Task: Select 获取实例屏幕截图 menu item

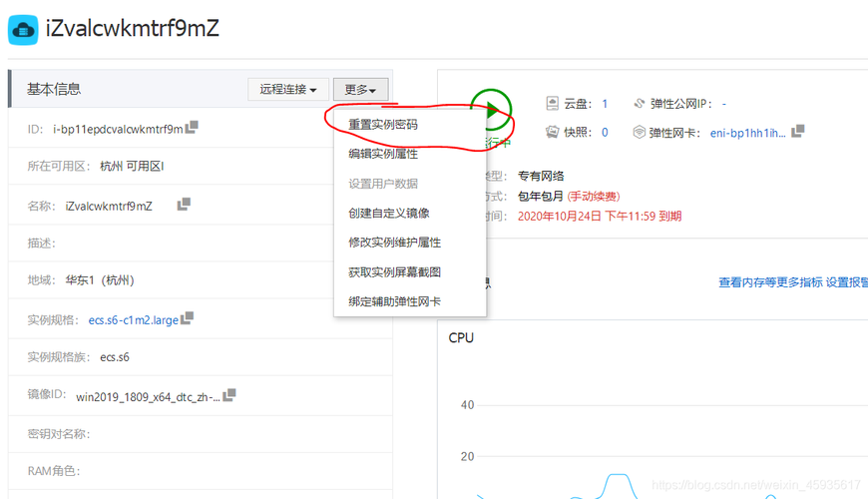Action: tap(394, 271)
